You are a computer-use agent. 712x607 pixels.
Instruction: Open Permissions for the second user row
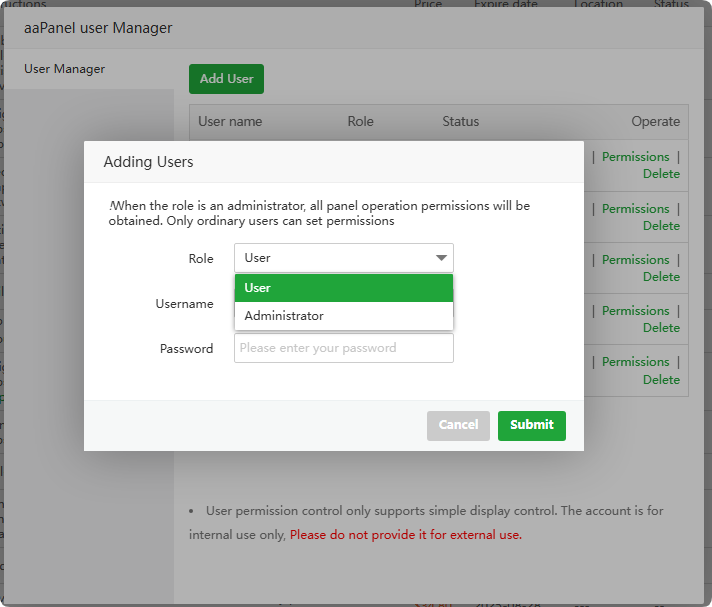[x=635, y=209]
